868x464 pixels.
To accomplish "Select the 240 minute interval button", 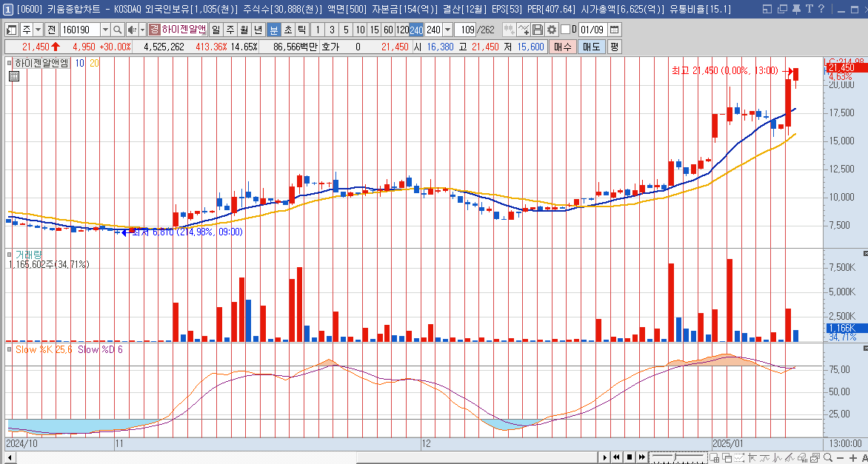I will click(416, 30).
